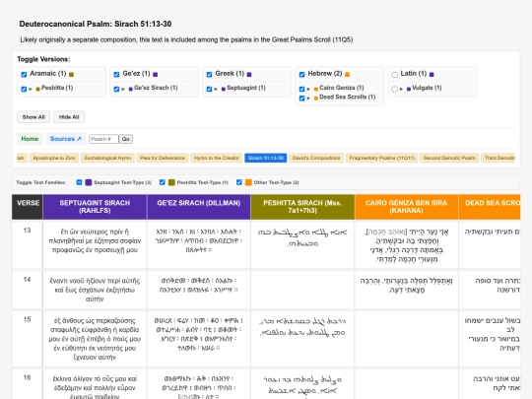Uncheck the Ge'ez (1) language checkbox
Viewport: 532px width, 399px height.
[116, 74]
